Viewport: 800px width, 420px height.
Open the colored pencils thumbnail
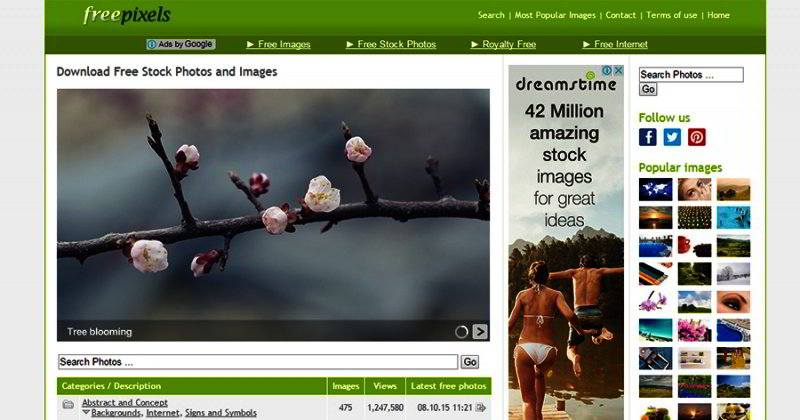pos(656,274)
